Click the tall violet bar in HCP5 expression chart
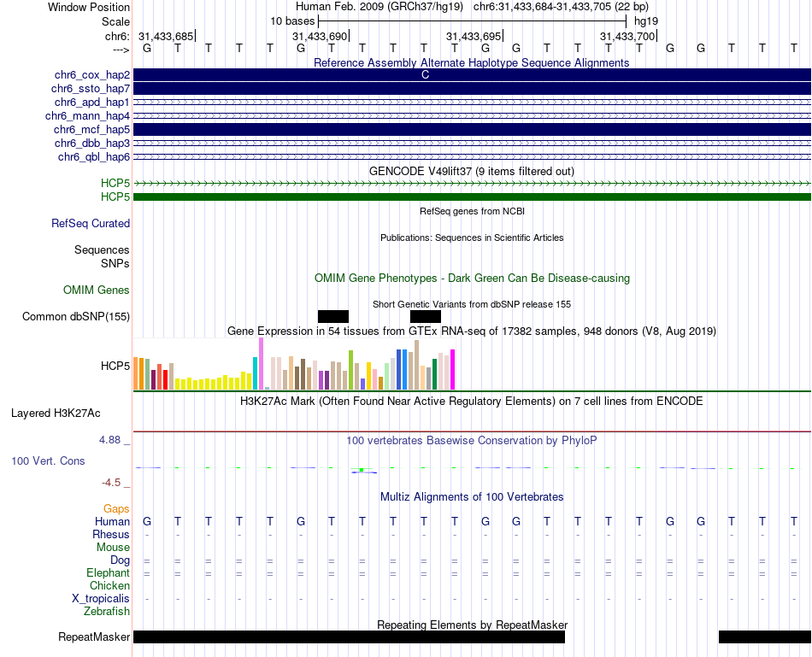812x657 pixels. click(261, 363)
